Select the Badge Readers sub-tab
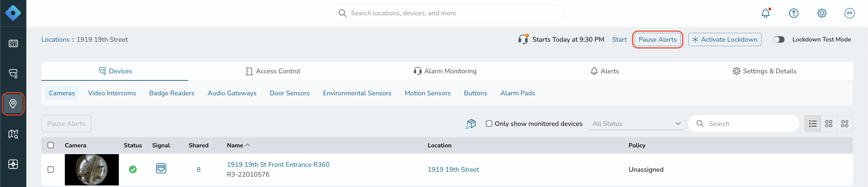 tap(172, 93)
